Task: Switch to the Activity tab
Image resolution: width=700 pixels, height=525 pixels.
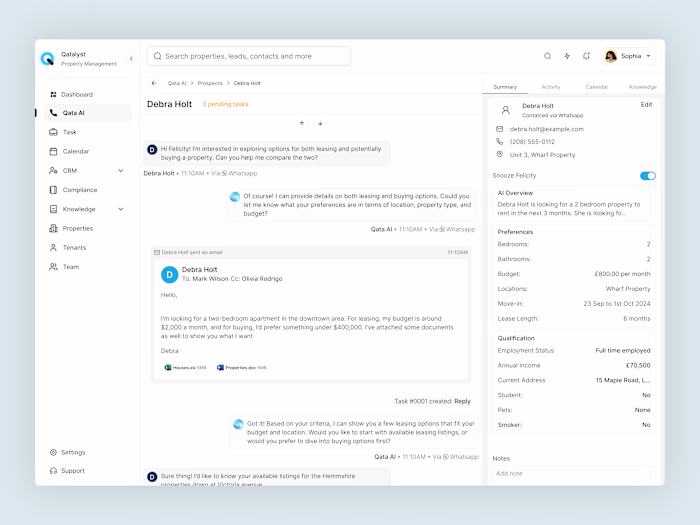Action: tap(550, 87)
